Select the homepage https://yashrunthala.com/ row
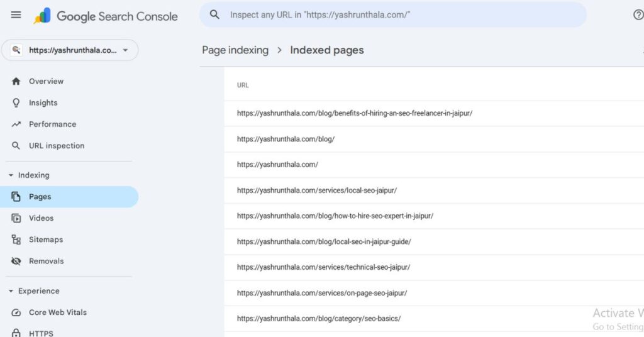 click(434, 165)
